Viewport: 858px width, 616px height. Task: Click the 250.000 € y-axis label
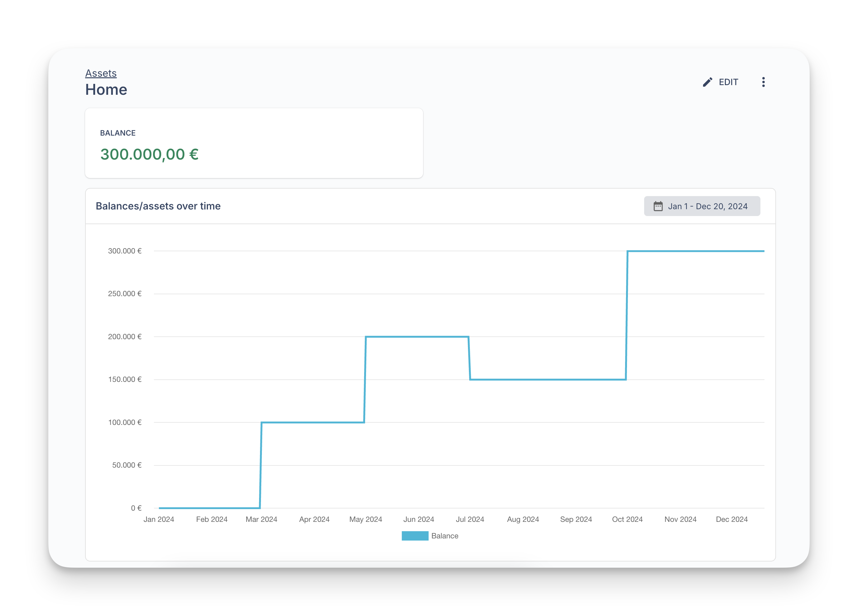pyautogui.click(x=124, y=294)
